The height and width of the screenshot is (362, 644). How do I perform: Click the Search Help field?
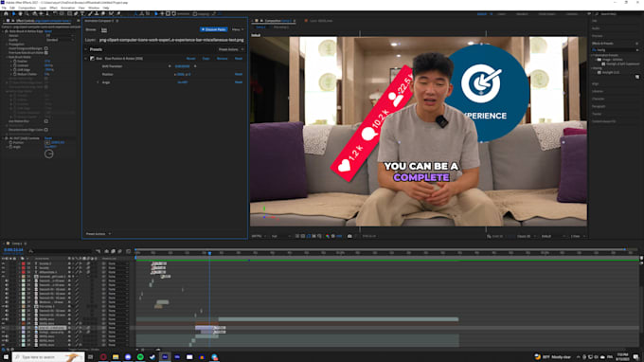coord(617,14)
